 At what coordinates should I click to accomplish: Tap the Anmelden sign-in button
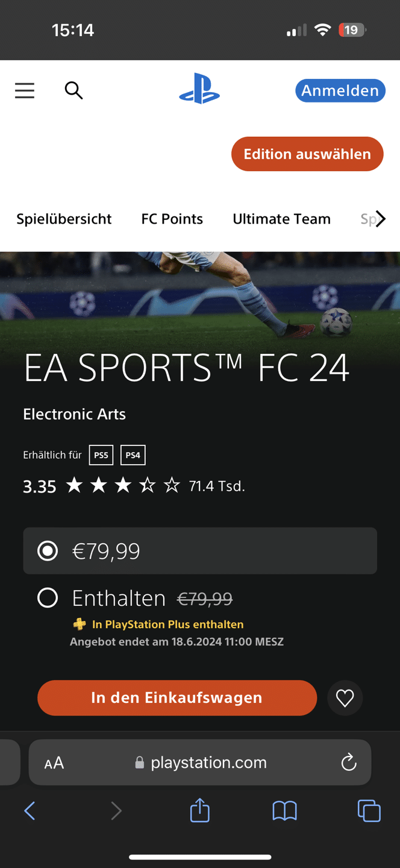pos(340,90)
